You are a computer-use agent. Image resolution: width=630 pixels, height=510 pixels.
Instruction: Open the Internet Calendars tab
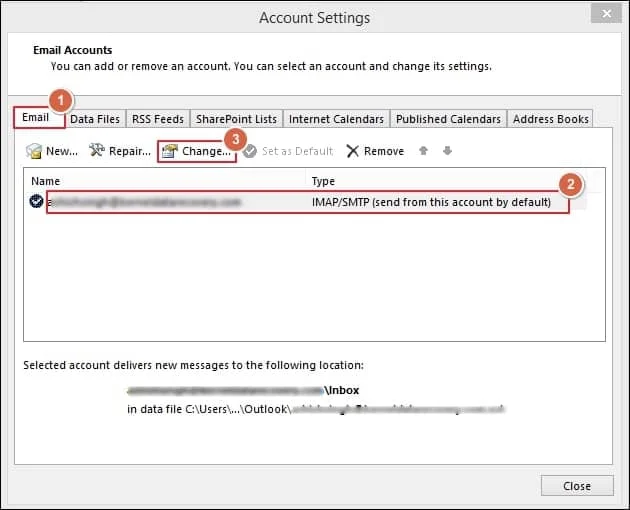(336, 119)
